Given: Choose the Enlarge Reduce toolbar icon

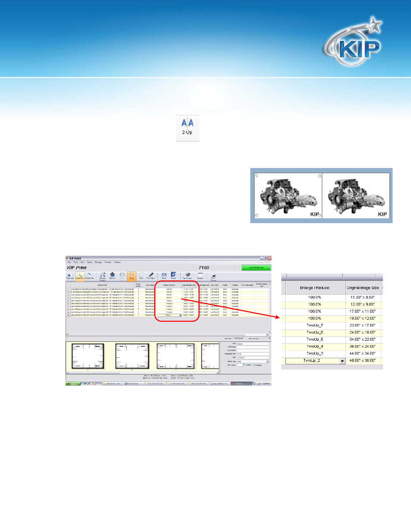Looking at the screenshot, I should [103, 277].
